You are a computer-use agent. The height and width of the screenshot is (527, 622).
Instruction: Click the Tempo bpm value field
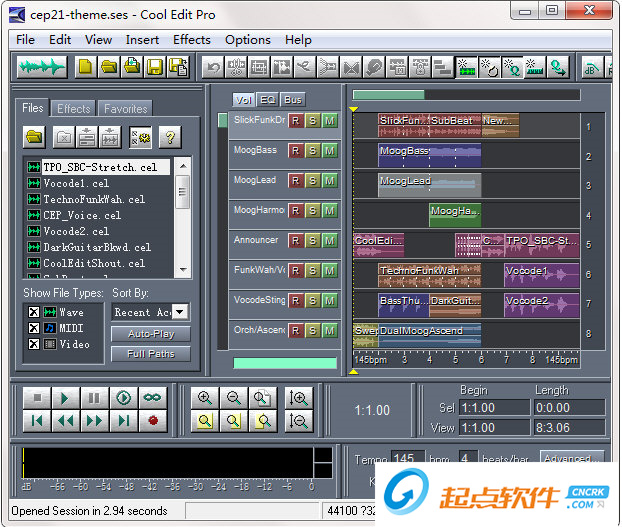pyautogui.click(x=407, y=457)
